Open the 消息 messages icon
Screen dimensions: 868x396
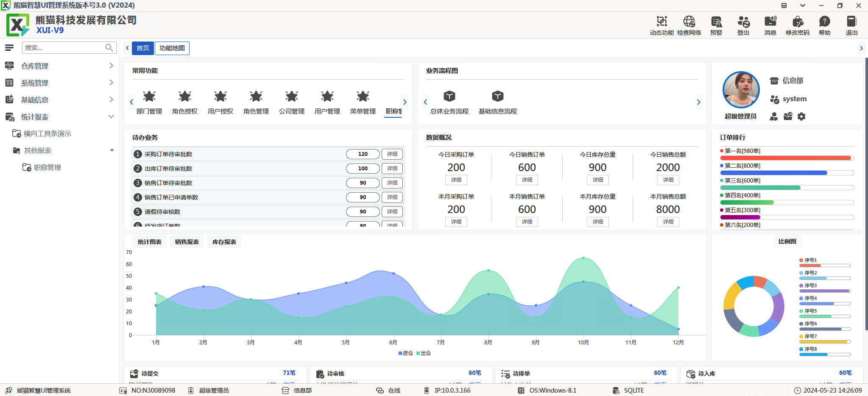click(770, 22)
